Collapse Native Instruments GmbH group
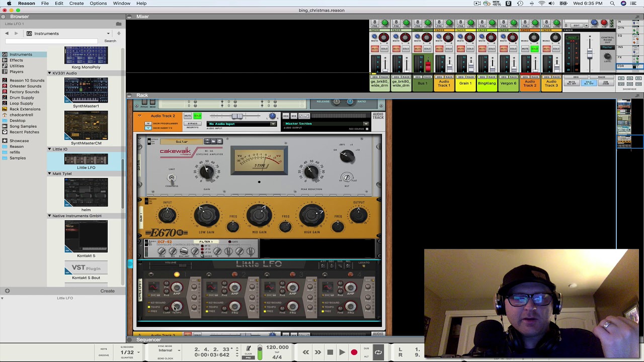Image resolution: width=644 pixels, height=362 pixels. click(49, 216)
